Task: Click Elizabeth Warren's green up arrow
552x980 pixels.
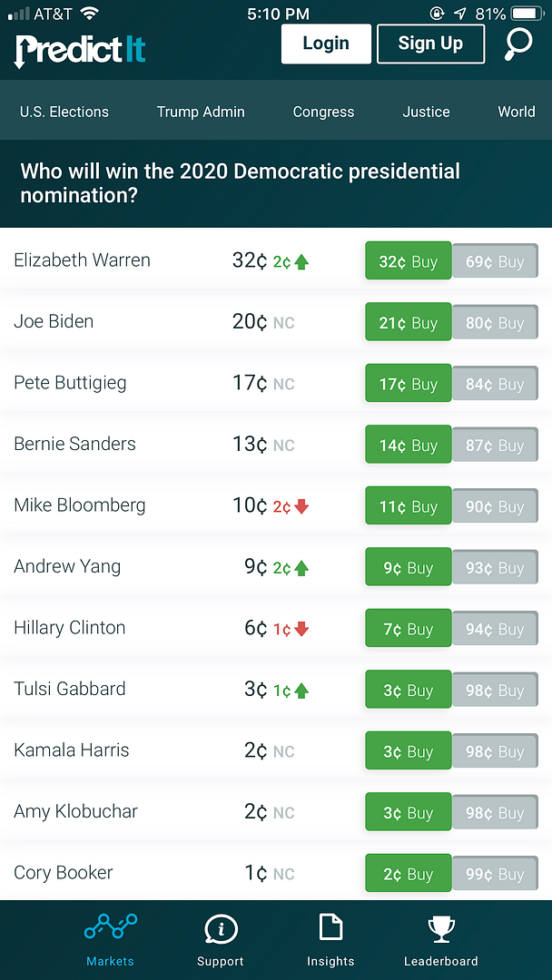Action: pos(302,262)
